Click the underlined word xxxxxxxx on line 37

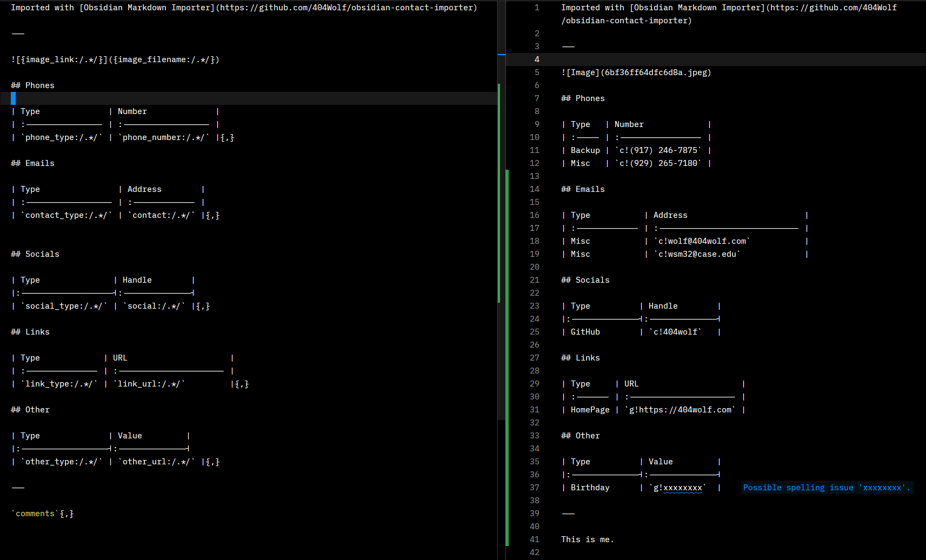683,488
